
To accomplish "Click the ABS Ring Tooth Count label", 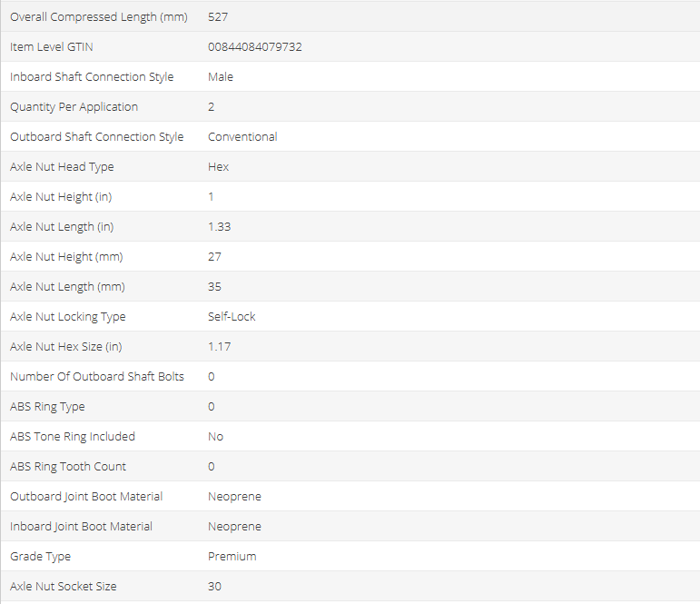I will click(68, 467).
